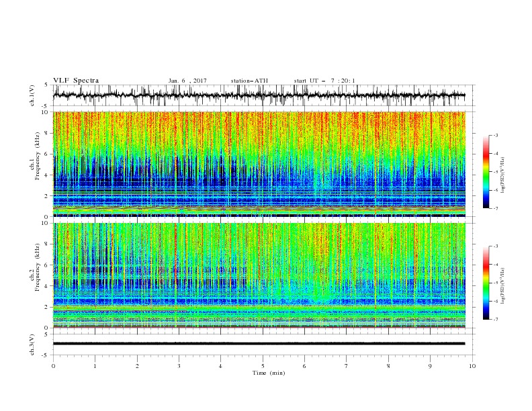Click the "ch.3(V)" axis label
This screenshot has height=411, width=532.
[32, 345]
